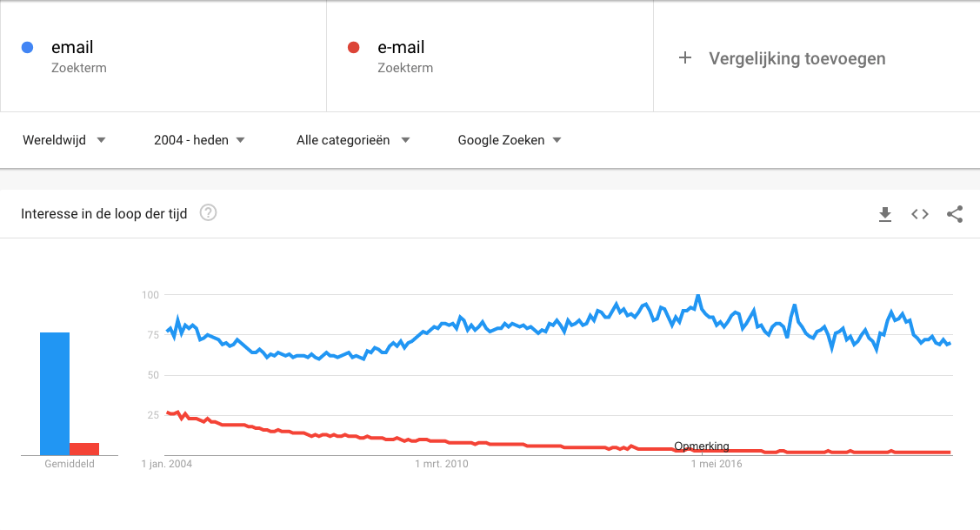The image size is (980, 530).
Task: Click the red e-mail trend line start
Action: point(168,413)
